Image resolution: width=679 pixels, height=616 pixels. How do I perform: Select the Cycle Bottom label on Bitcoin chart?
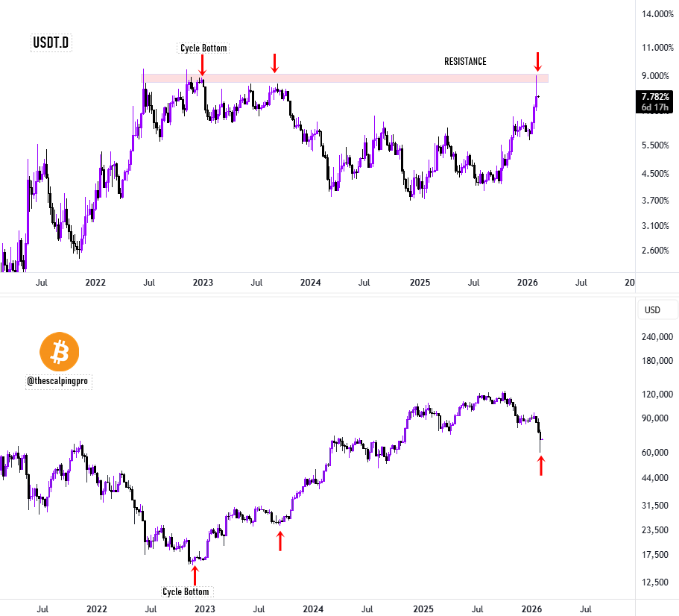click(x=187, y=592)
